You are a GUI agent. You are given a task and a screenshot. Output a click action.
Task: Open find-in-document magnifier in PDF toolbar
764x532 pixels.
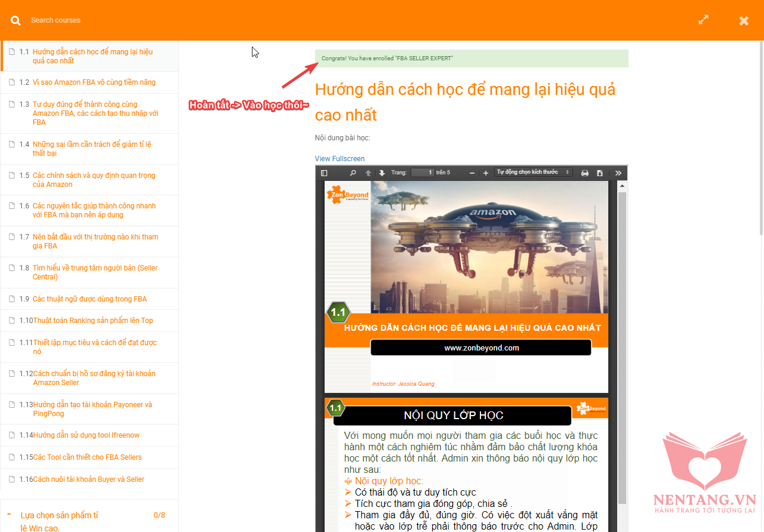click(x=353, y=173)
